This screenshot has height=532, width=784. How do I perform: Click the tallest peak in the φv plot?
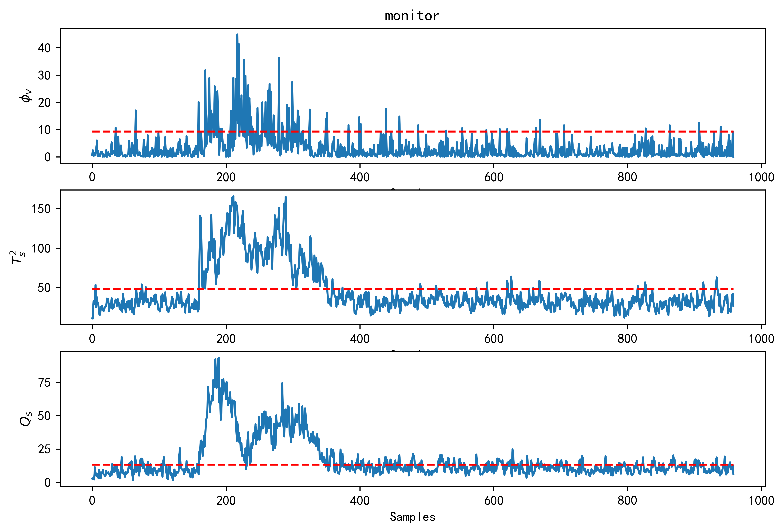[x=237, y=35]
